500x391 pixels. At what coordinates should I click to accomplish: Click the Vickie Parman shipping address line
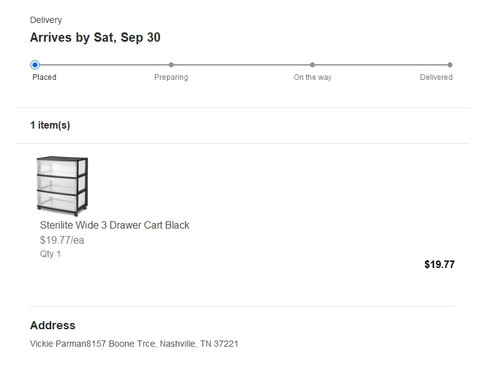click(134, 344)
